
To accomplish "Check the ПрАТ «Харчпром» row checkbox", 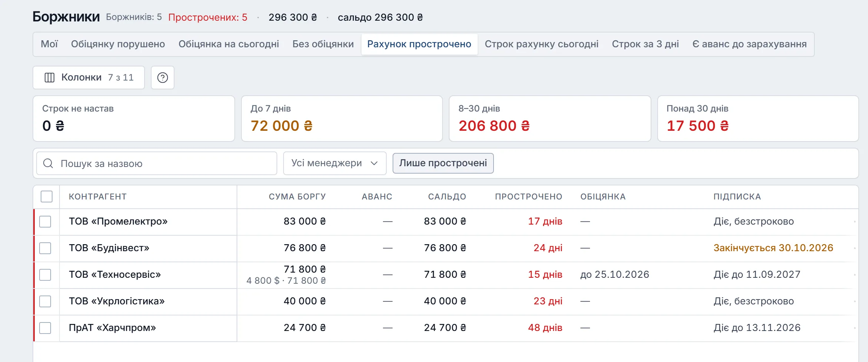I will [x=45, y=328].
